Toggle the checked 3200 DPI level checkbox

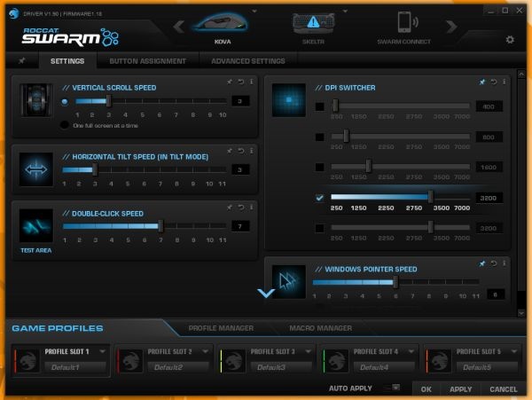point(319,198)
